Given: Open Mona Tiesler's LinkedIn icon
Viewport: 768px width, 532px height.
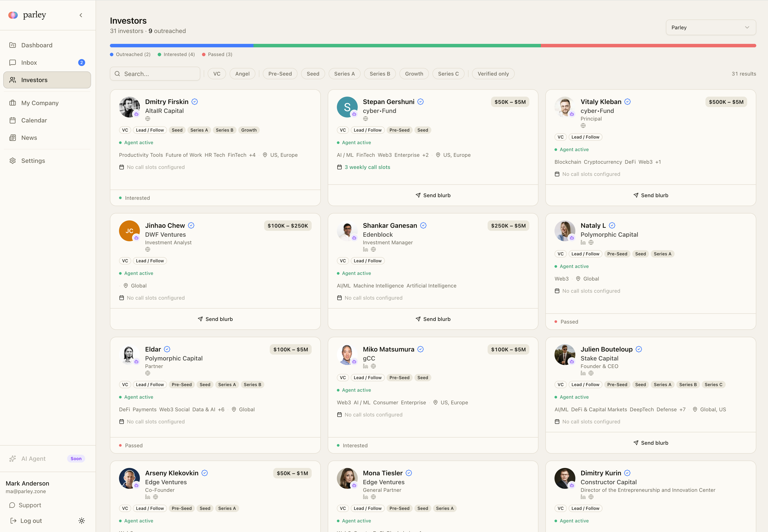Looking at the screenshot, I should (x=366, y=497).
